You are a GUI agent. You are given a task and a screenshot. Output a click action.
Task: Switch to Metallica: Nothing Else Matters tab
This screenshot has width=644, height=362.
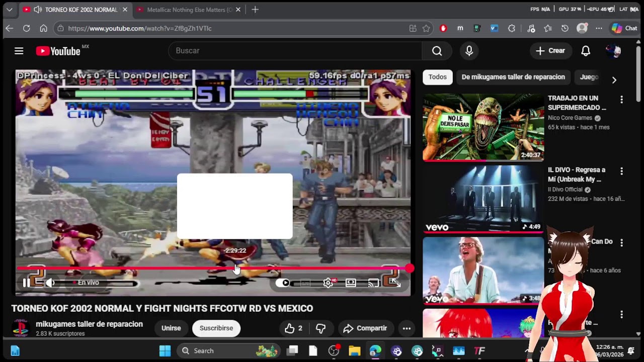189,10
